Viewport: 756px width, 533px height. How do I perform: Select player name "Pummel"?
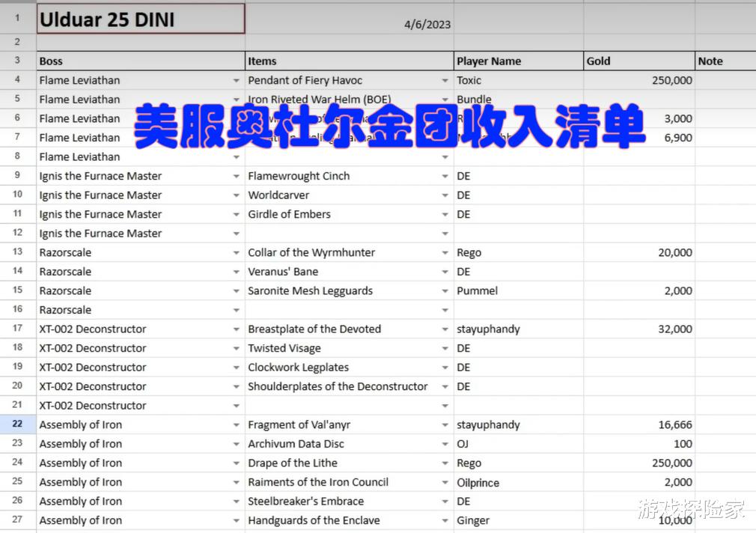point(519,291)
